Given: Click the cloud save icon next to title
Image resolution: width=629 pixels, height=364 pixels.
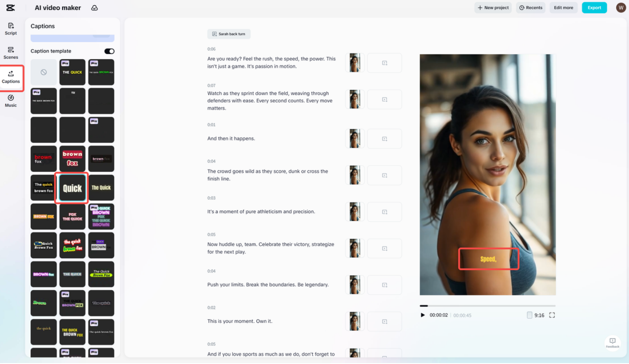Looking at the screenshot, I should (94, 8).
